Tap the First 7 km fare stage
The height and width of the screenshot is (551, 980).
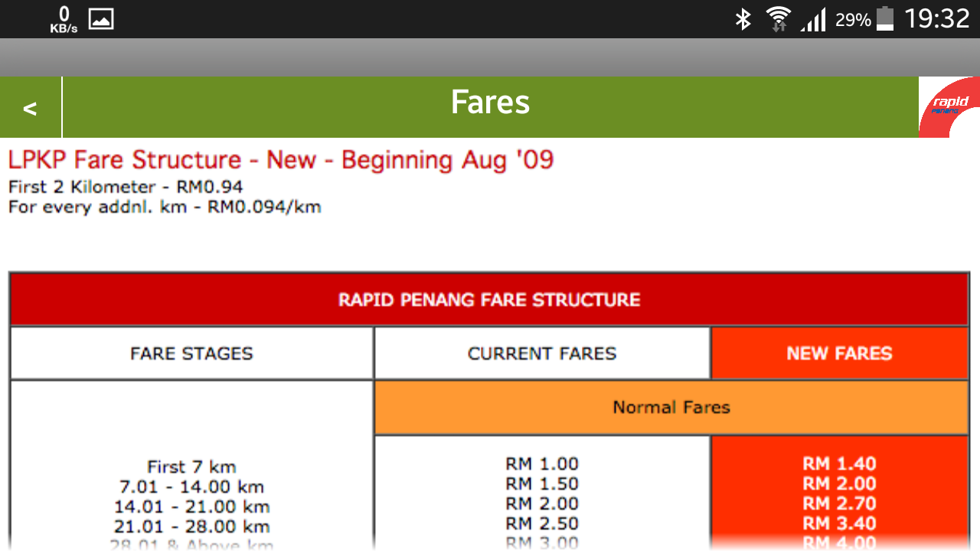click(x=191, y=467)
